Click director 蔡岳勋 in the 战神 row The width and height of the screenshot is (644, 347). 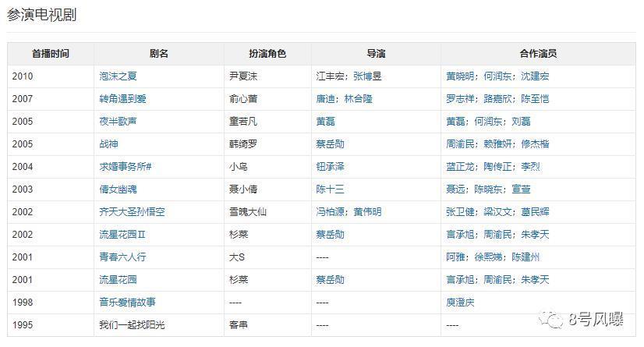331,143
